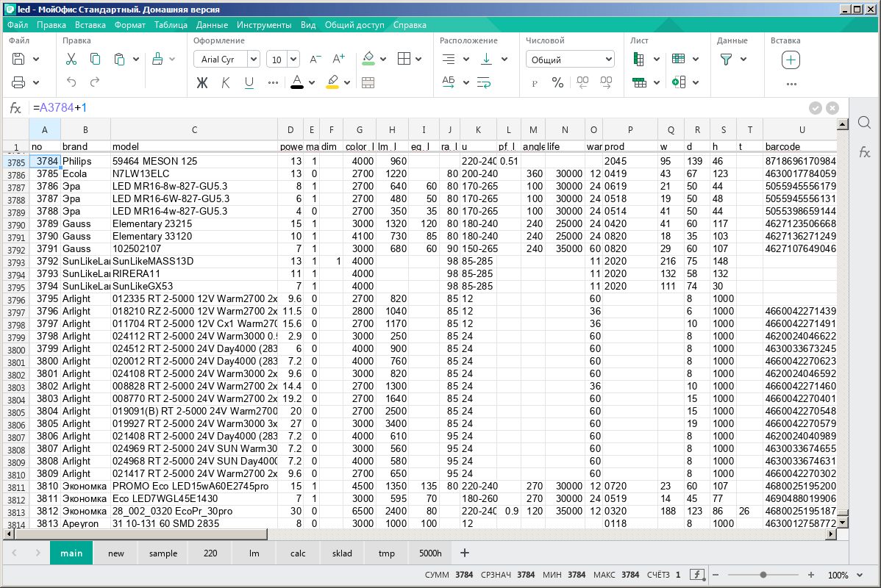Toggle bold formatting (Ж)
Viewport: 881px width, 588px height.
(202, 82)
